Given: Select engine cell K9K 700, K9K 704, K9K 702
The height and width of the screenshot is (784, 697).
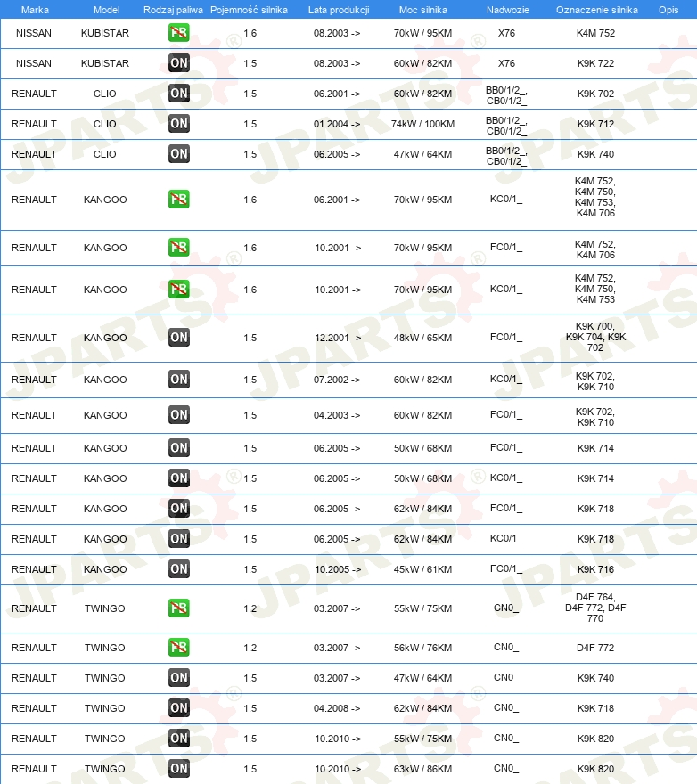Looking at the screenshot, I should click(x=595, y=337).
